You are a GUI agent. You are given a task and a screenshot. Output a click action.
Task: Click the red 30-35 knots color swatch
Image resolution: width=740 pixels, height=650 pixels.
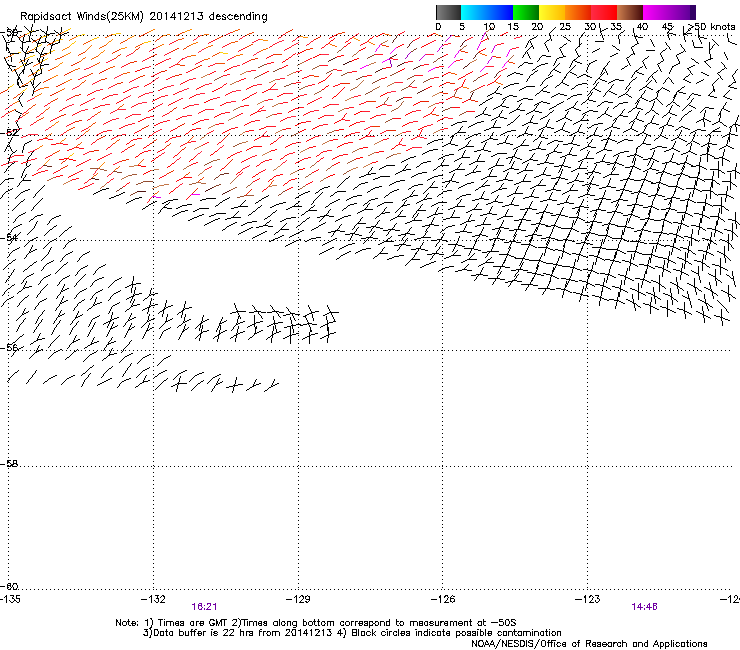(604, 12)
